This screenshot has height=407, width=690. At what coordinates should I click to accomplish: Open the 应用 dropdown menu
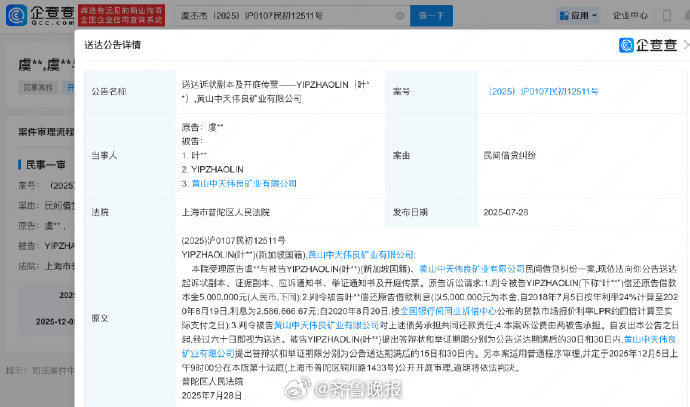click(x=578, y=16)
